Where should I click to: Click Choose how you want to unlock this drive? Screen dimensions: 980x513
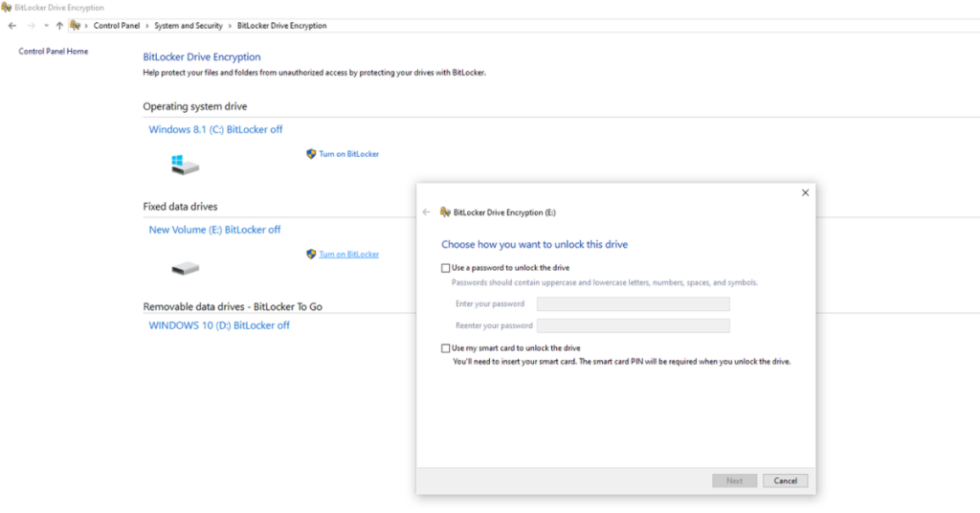click(534, 244)
